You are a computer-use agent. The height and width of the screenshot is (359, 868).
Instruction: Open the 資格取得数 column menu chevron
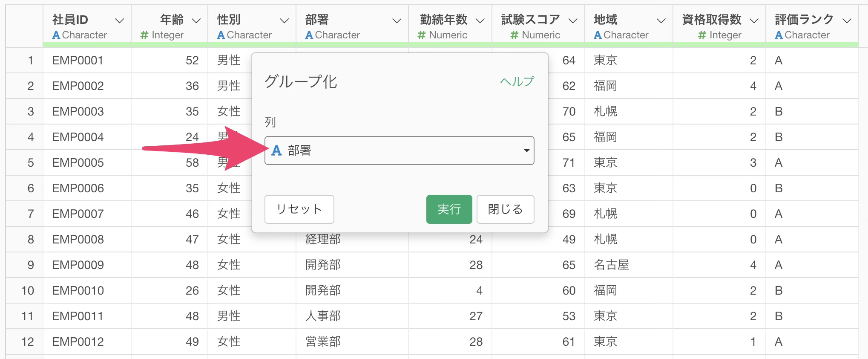[754, 20]
